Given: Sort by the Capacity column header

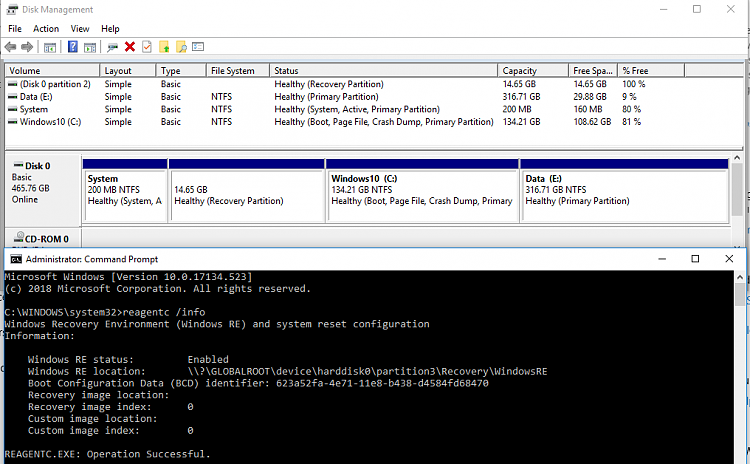Looking at the screenshot, I should (x=533, y=70).
